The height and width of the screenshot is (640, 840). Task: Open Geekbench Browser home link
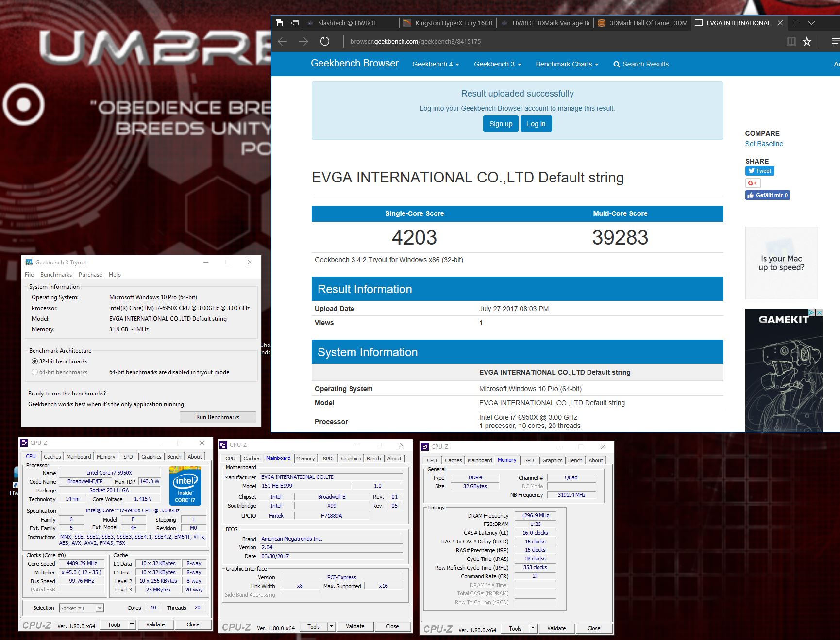[x=354, y=64]
